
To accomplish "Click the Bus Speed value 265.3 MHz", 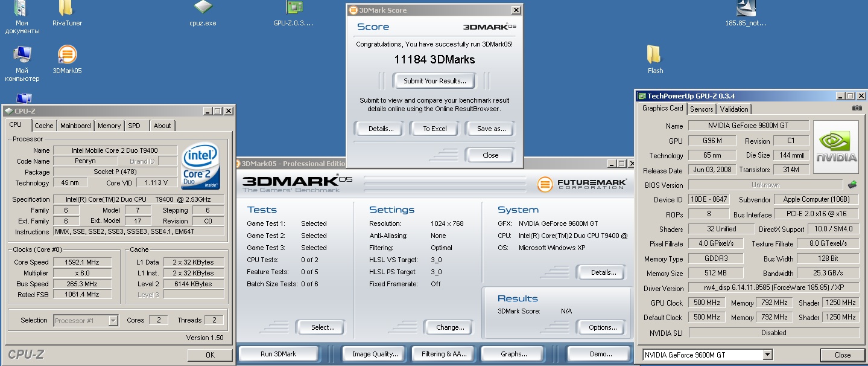I will tap(83, 284).
